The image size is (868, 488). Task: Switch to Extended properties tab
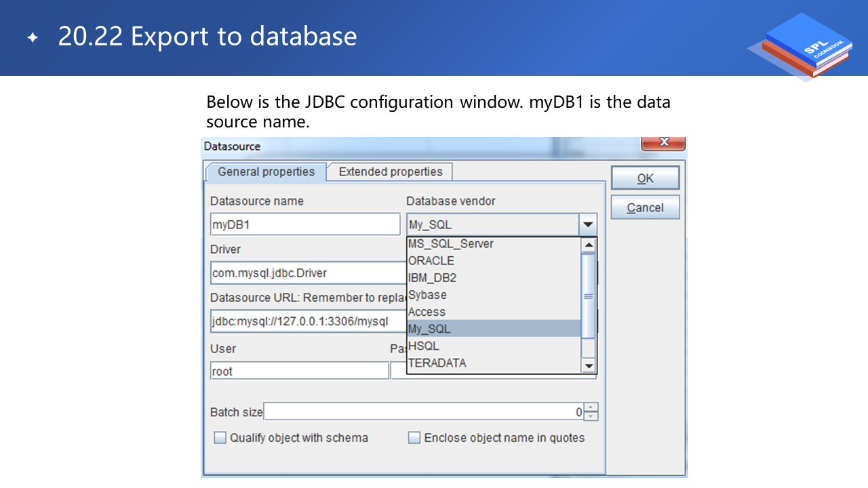pyautogui.click(x=390, y=172)
